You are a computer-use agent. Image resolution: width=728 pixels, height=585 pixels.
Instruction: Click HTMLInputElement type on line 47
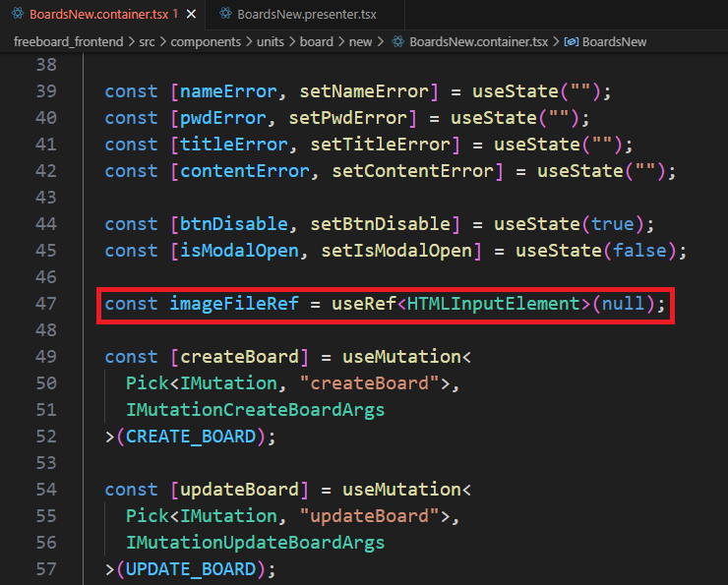(x=494, y=304)
